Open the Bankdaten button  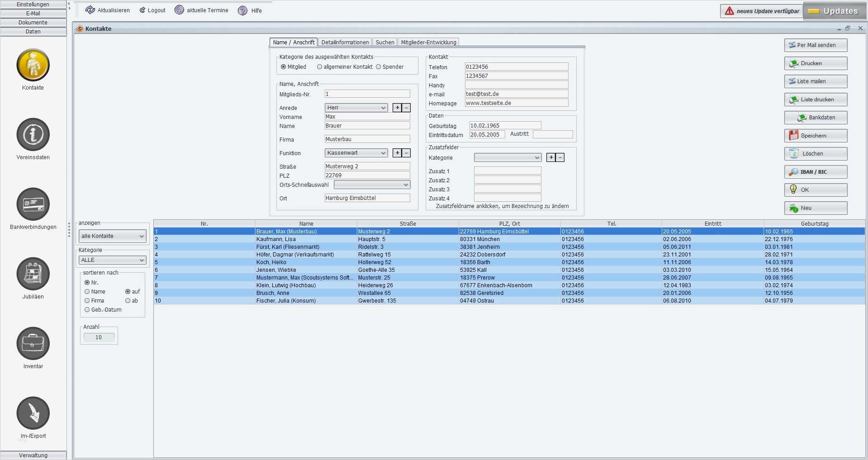(816, 118)
